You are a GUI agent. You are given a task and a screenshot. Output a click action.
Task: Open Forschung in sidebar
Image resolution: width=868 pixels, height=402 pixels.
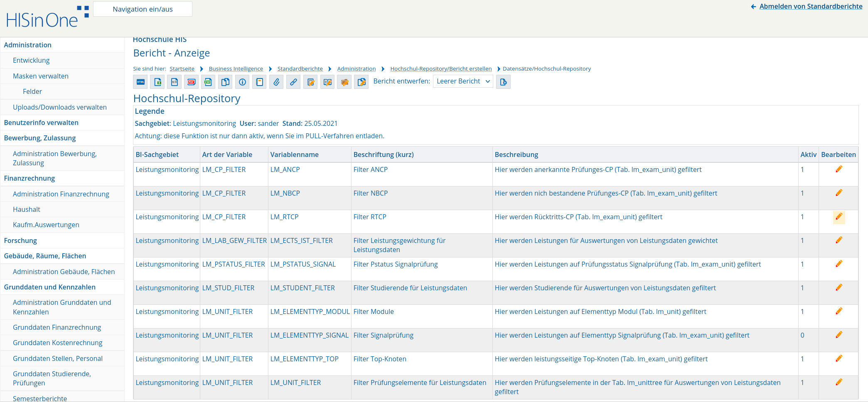(x=62, y=240)
